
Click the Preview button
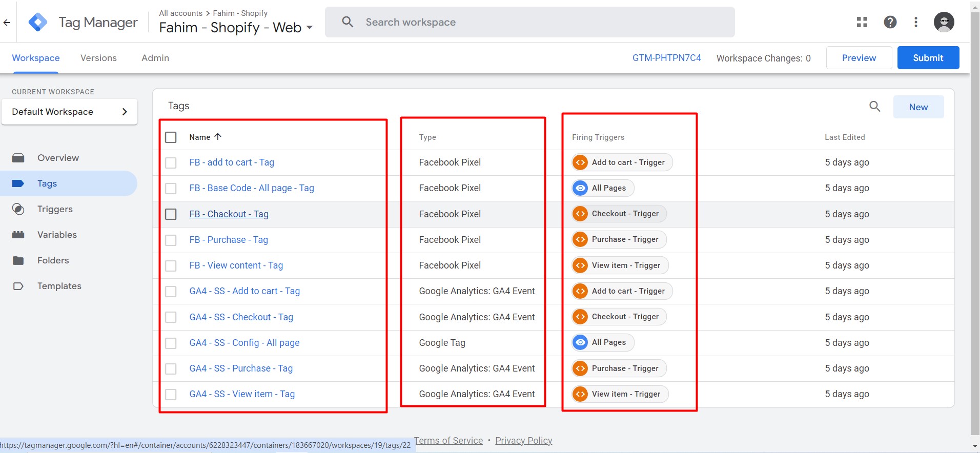click(x=859, y=58)
